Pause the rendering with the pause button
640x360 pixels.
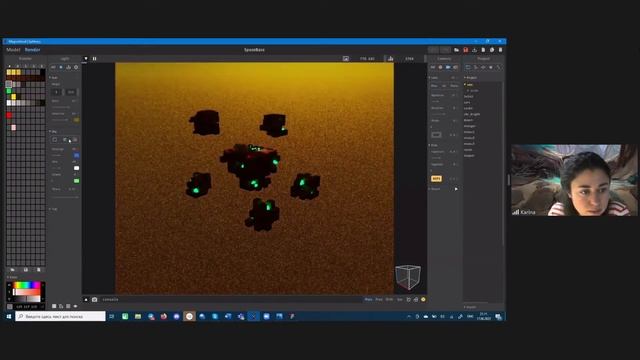tap(94, 59)
